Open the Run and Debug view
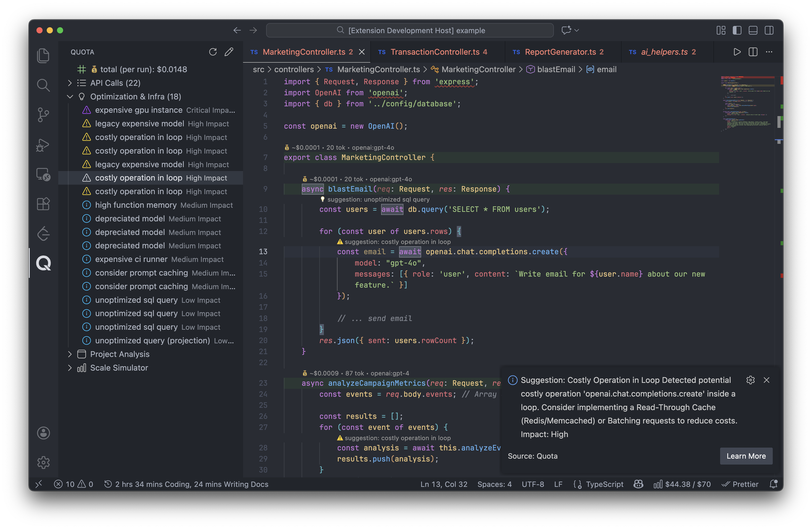The height and width of the screenshot is (529, 812). point(43,145)
